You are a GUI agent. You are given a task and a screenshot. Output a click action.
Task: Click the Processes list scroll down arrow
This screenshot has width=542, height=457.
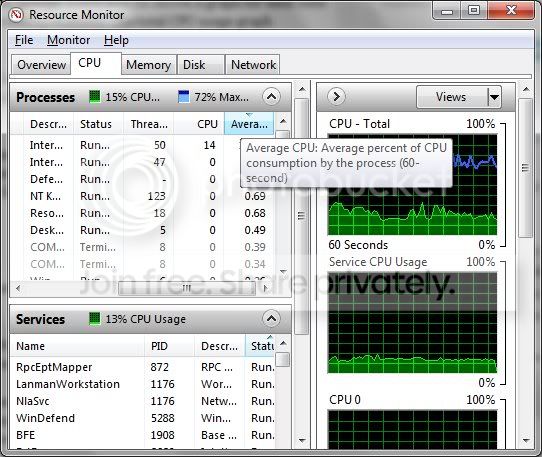tap(283, 272)
